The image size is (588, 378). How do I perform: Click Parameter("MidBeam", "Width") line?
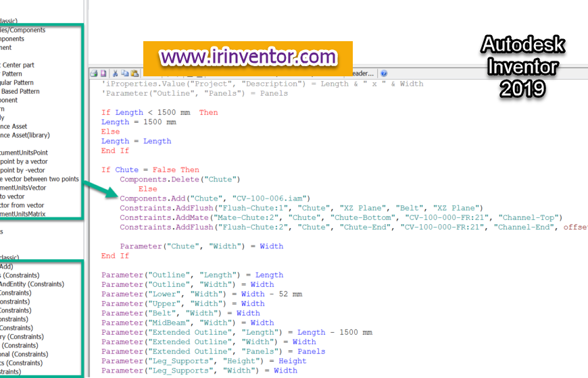pos(187,323)
